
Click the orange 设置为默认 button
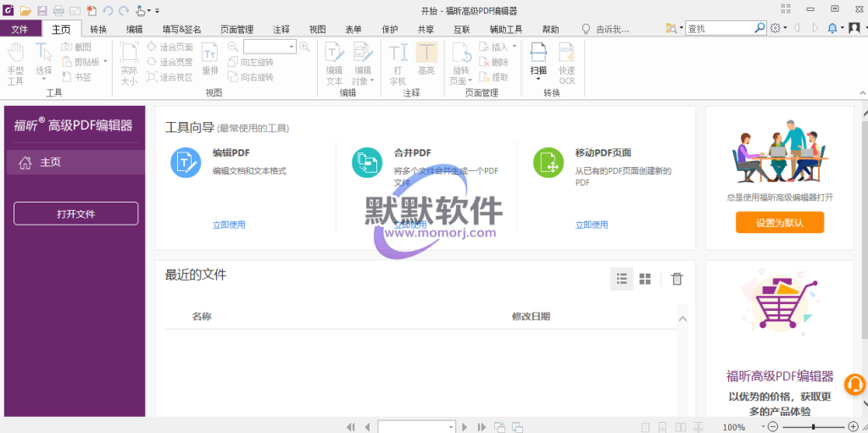tap(779, 223)
